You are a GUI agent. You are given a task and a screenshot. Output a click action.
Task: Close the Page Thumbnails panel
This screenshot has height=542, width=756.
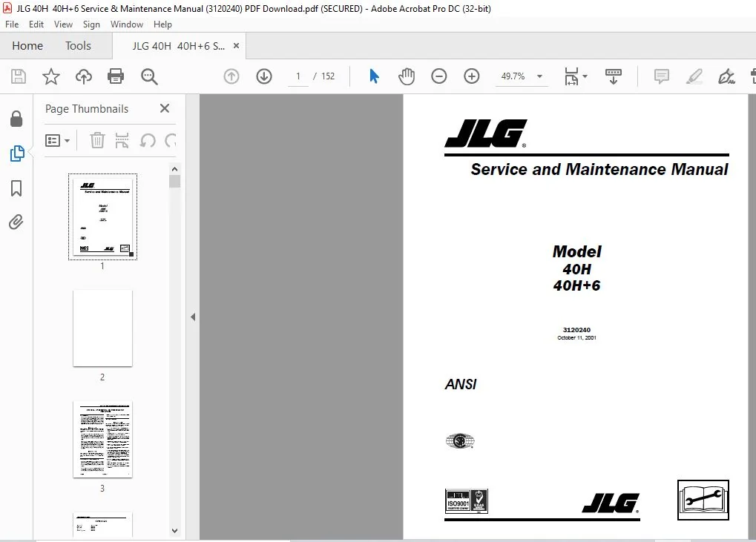point(165,108)
